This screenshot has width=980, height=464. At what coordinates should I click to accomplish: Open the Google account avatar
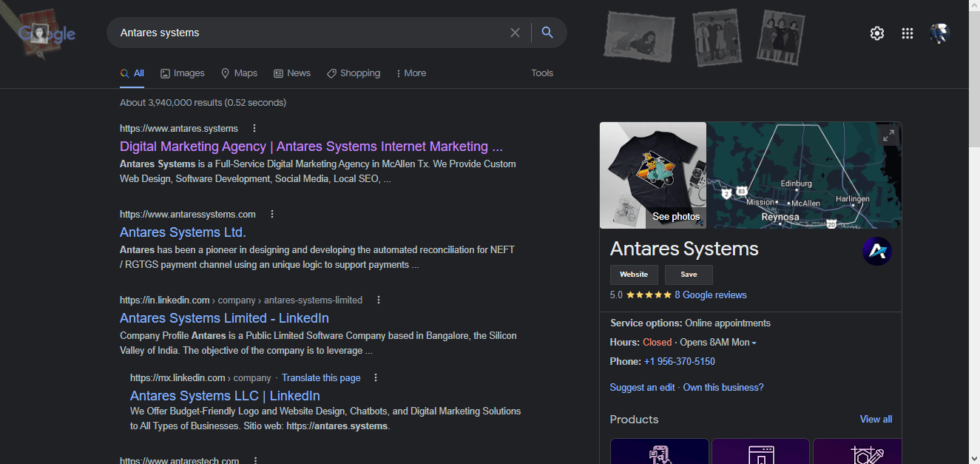point(939,33)
